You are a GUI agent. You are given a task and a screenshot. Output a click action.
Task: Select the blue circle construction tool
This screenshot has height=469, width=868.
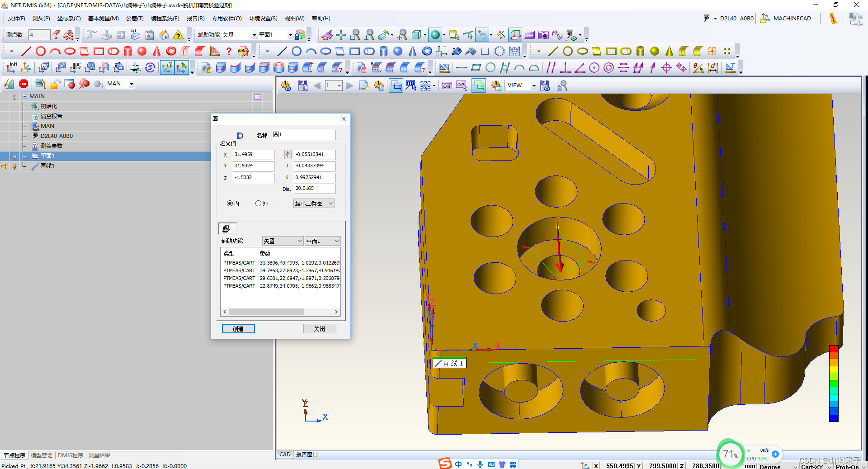(297, 51)
